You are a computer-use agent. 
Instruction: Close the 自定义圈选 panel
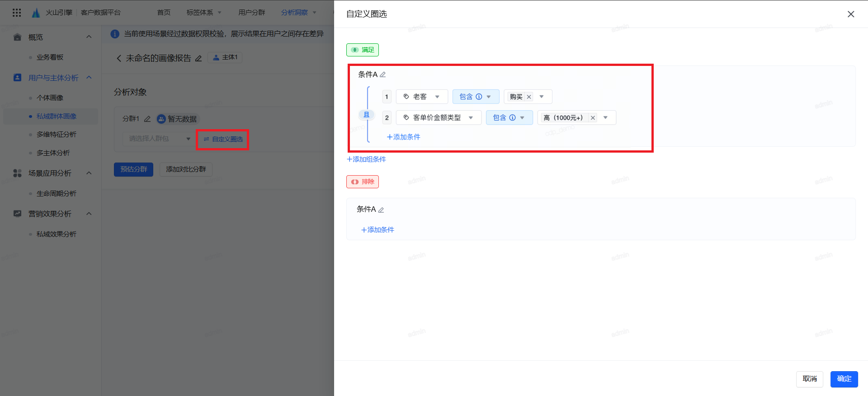[x=851, y=14]
